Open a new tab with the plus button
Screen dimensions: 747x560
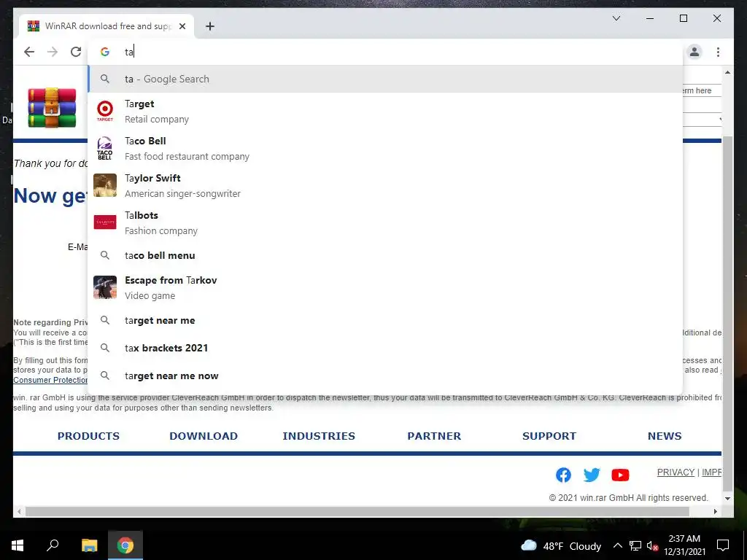210,27
